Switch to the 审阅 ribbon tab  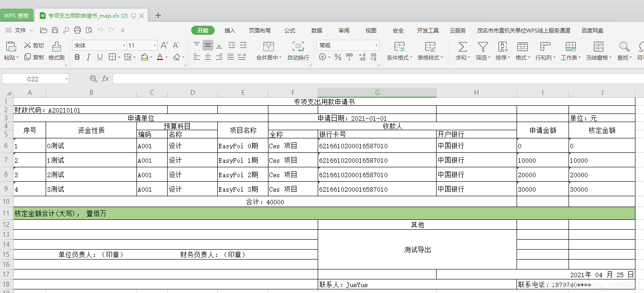(x=344, y=30)
